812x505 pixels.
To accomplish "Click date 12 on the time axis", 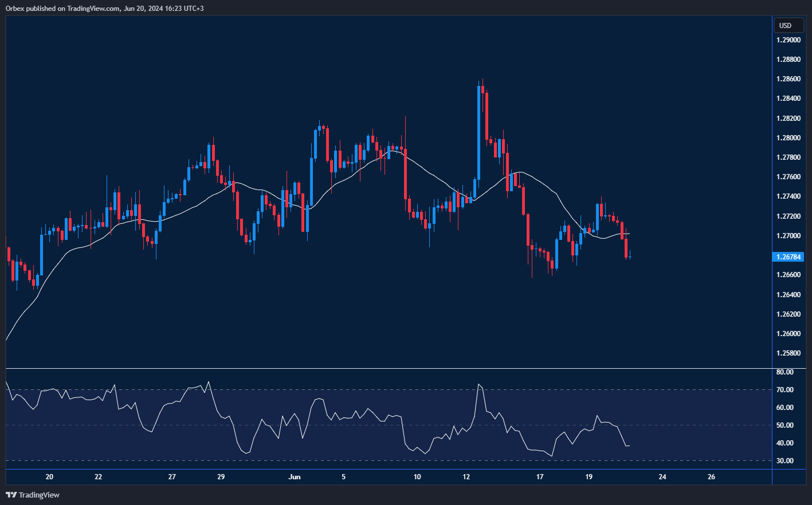I will [466, 477].
